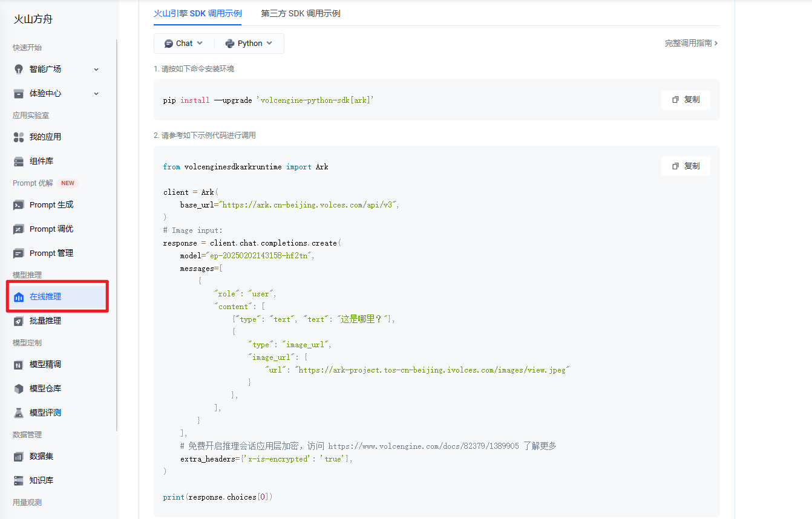Click the pip install command text
Image resolution: width=812 pixels, height=519 pixels.
tap(269, 100)
